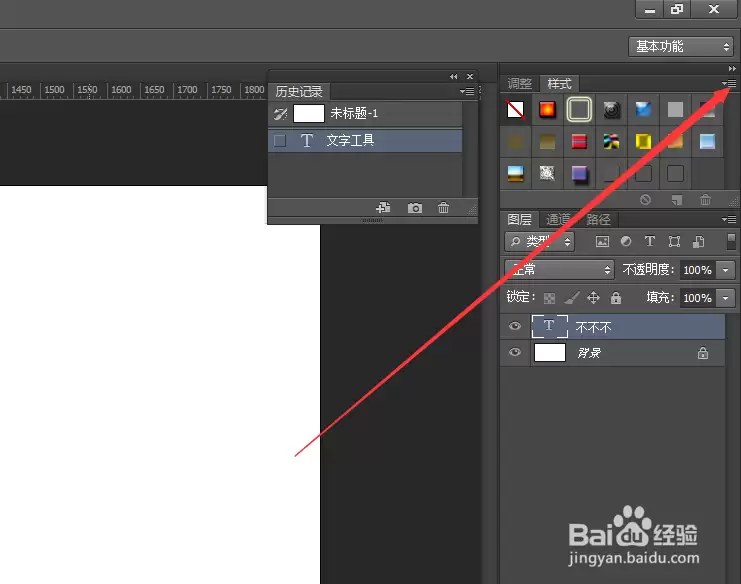Image resolution: width=741 pixels, height=584 pixels.
Task: Select the 未标题-1 history snapshot
Action: click(x=365, y=113)
